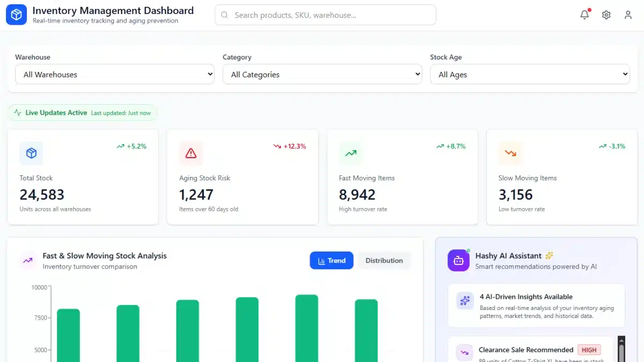Open the Clearance Sale Recommended insight
Screen dimensions: 644x362
(x=525, y=350)
